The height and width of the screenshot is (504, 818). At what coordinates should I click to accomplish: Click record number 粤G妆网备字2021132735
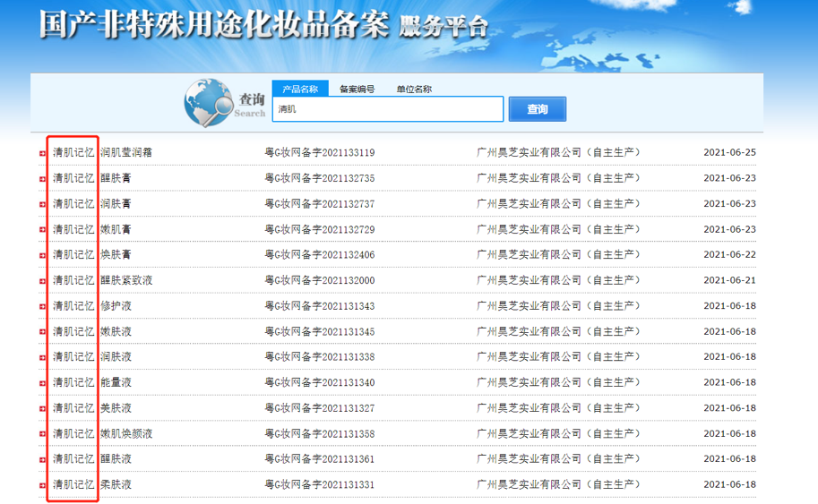click(x=319, y=178)
